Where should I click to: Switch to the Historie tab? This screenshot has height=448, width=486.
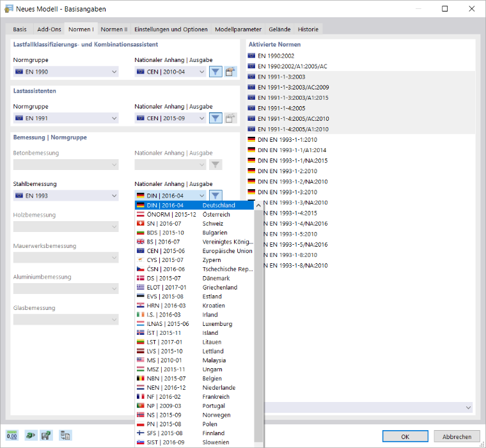click(x=308, y=29)
